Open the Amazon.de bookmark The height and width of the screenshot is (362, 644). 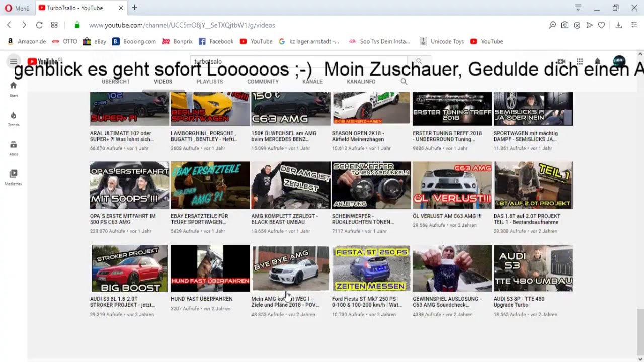coord(27,41)
